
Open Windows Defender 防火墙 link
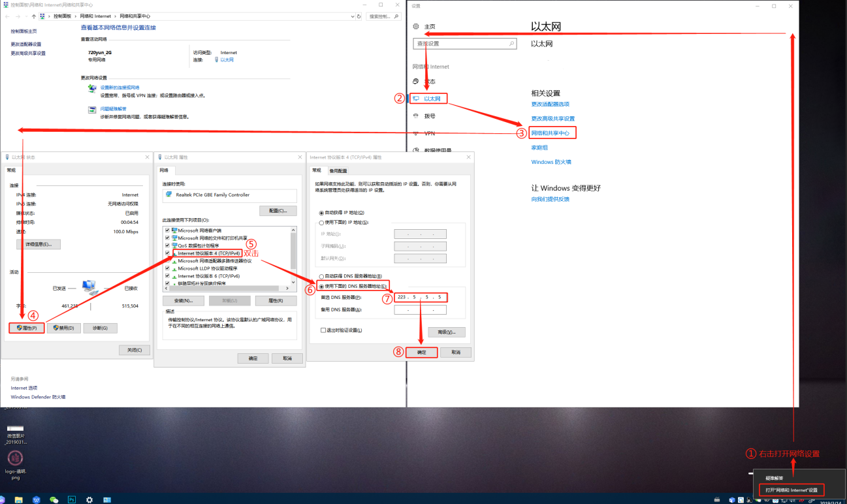tap(38, 397)
